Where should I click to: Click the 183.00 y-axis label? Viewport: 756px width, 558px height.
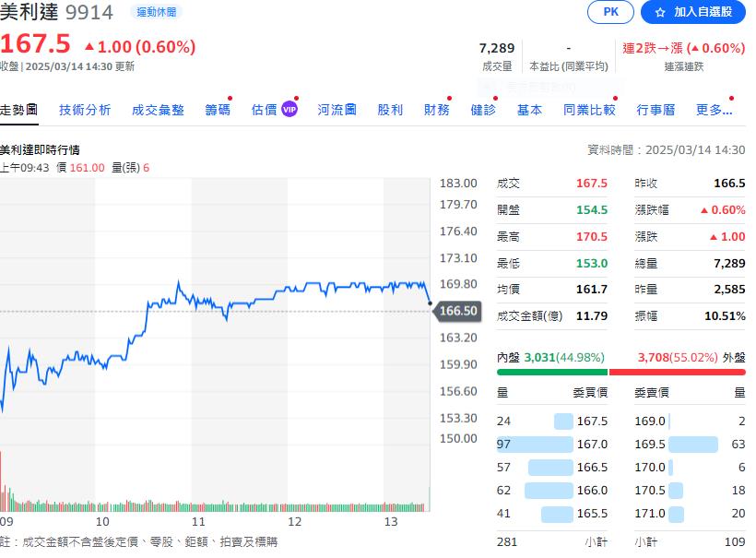point(458,184)
